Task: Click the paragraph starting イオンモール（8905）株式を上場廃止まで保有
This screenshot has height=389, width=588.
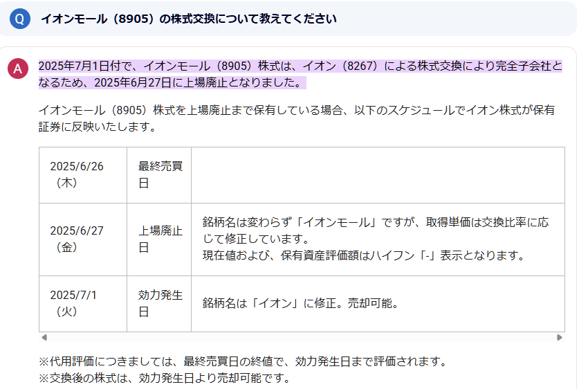Action: tap(297, 118)
